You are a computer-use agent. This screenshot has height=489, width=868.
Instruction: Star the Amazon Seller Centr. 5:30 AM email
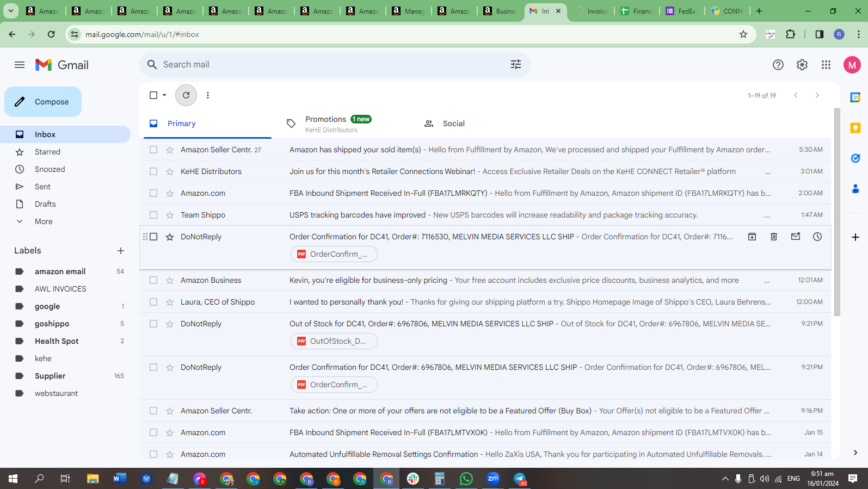click(x=170, y=150)
